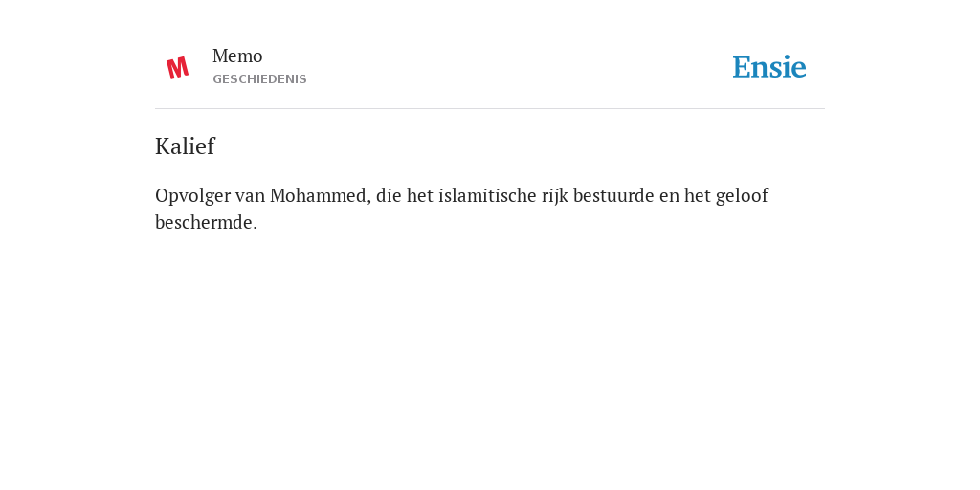Click the word die after Mohammed
The width and height of the screenshot is (980, 490).
click(389, 195)
